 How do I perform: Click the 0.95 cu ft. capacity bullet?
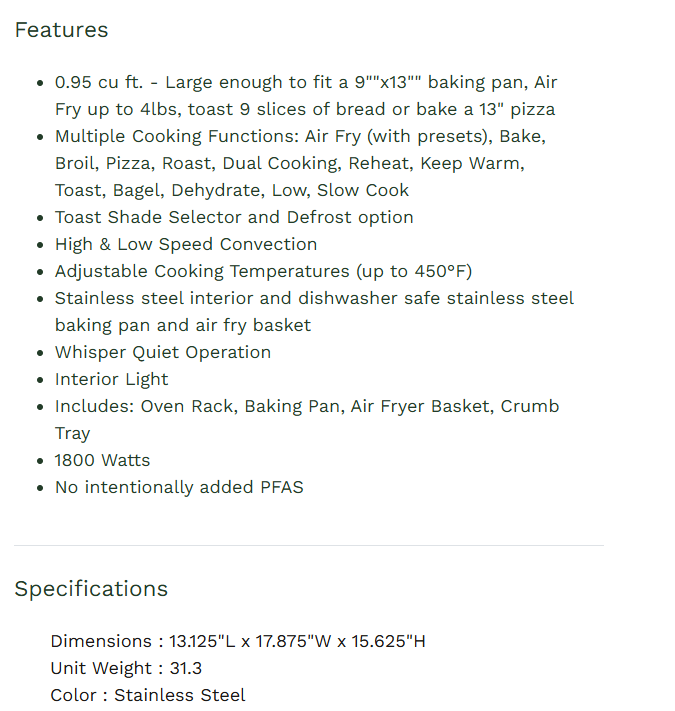point(305,96)
